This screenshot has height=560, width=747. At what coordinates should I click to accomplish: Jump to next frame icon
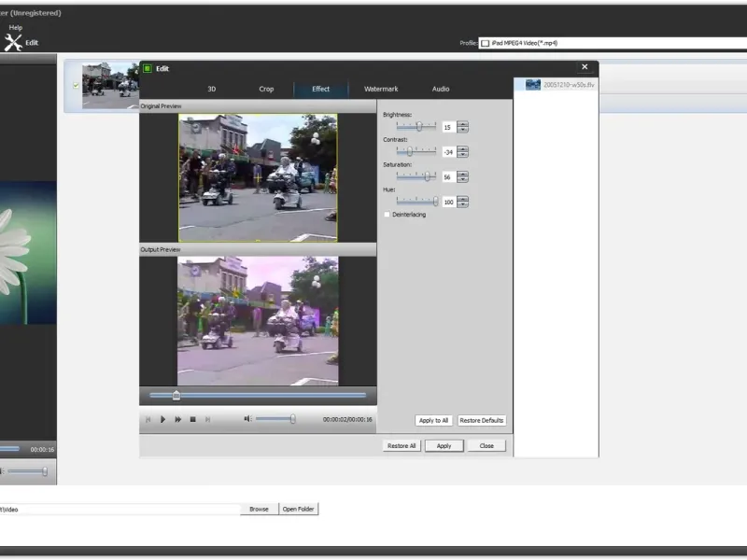tap(207, 419)
